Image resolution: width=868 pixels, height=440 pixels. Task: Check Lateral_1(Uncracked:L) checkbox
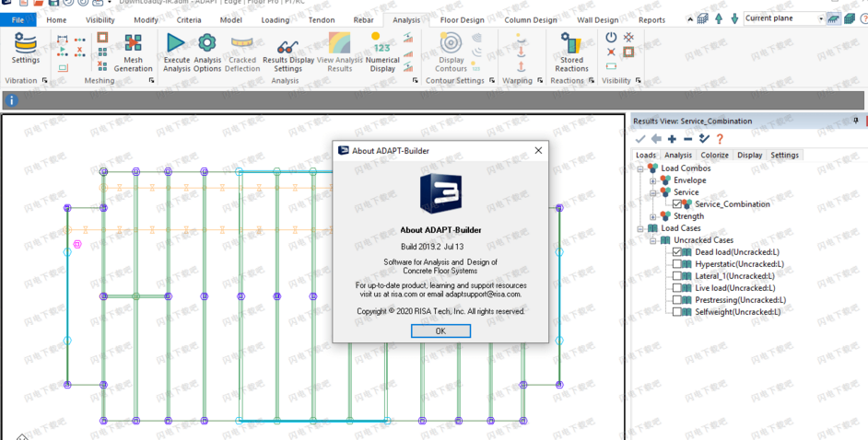pos(677,276)
